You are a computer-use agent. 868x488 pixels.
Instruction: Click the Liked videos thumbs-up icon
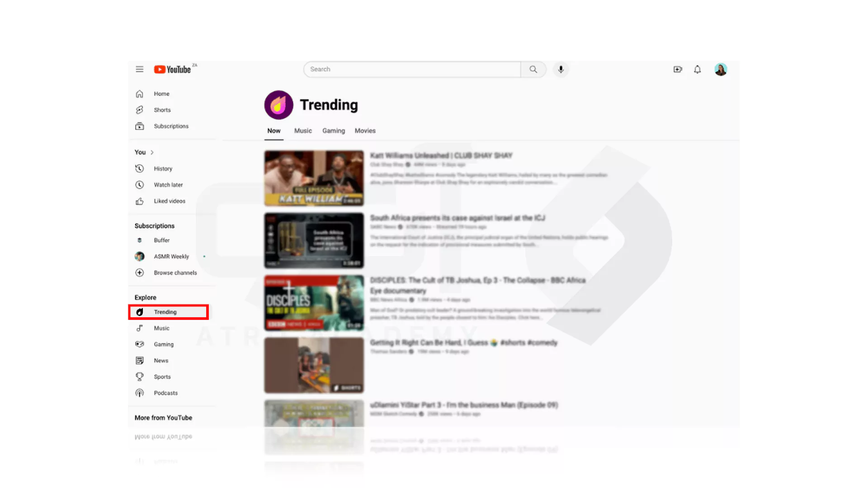click(x=139, y=201)
